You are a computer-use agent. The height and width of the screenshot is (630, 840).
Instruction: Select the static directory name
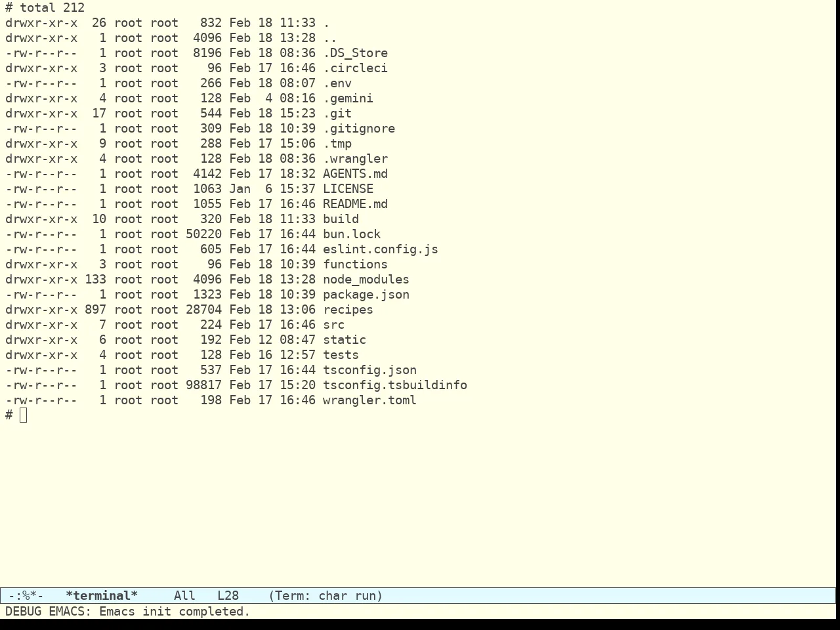345,340
